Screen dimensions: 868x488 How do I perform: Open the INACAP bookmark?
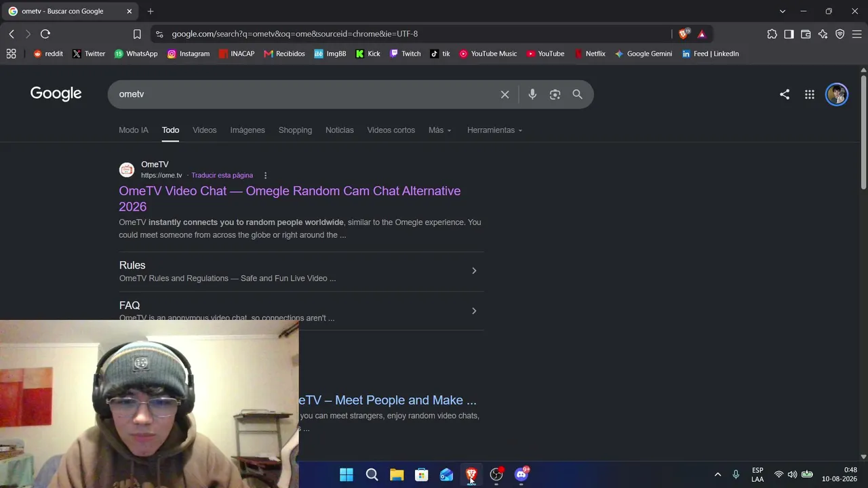tap(237, 54)
